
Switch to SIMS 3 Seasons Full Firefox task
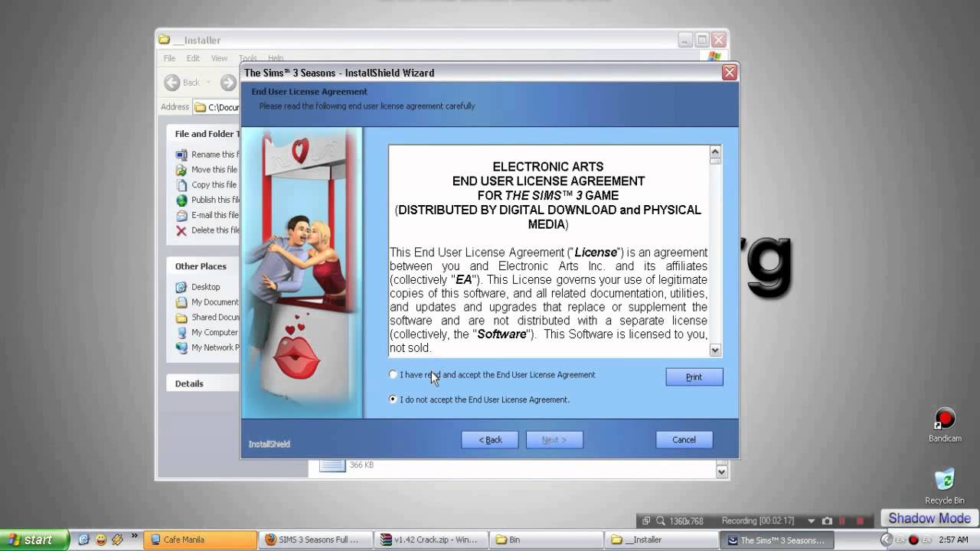coord(316,540)
